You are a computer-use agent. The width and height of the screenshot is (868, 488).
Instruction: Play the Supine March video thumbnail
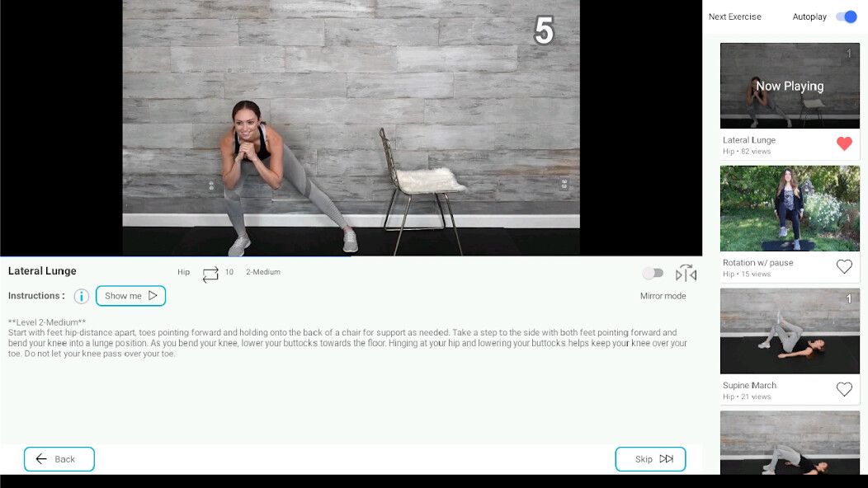click(790, 331)
